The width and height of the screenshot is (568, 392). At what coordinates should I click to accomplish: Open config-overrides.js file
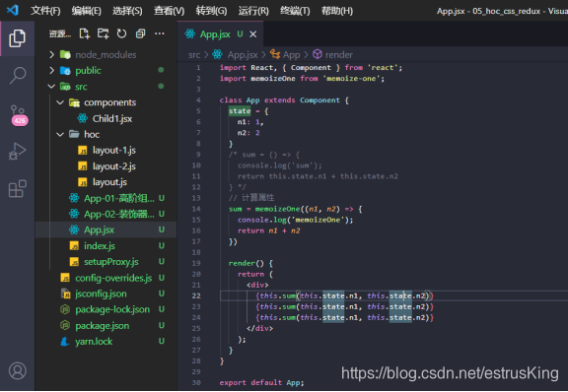tap(106, 278)
